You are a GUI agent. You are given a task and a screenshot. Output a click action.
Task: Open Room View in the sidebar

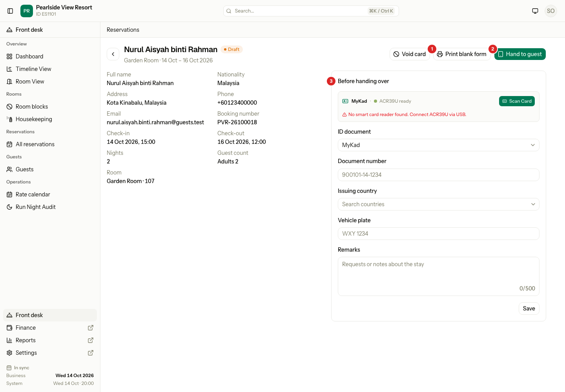50,82
